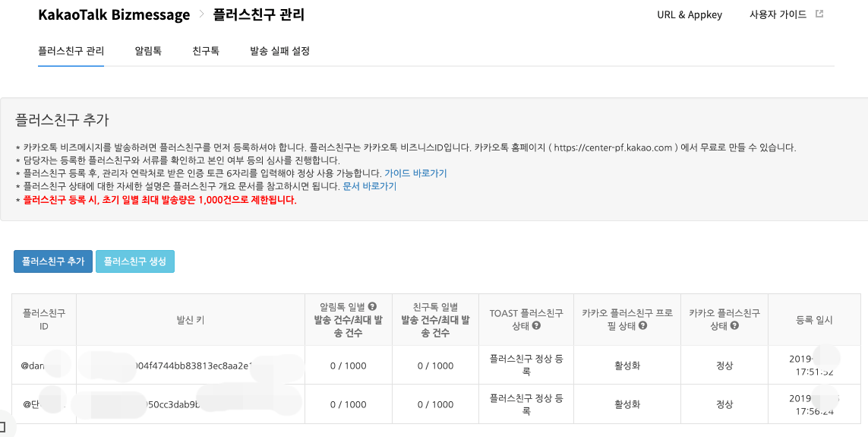The width and height of the screenshot is (868, 437).
Task: Click the 플러스친구 ID column header
Action: click(x=44, y=320)
